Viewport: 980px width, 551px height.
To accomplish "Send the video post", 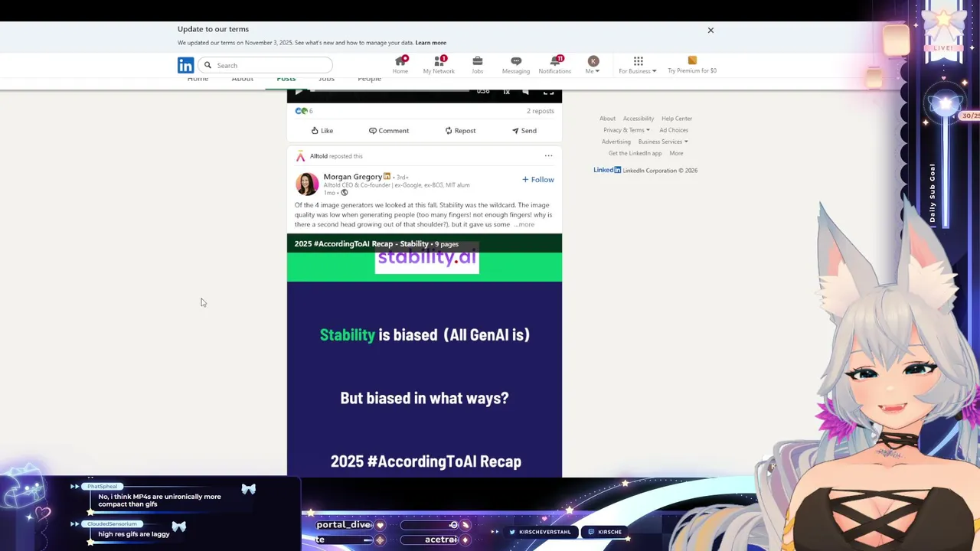I will (x=524, y=131).
